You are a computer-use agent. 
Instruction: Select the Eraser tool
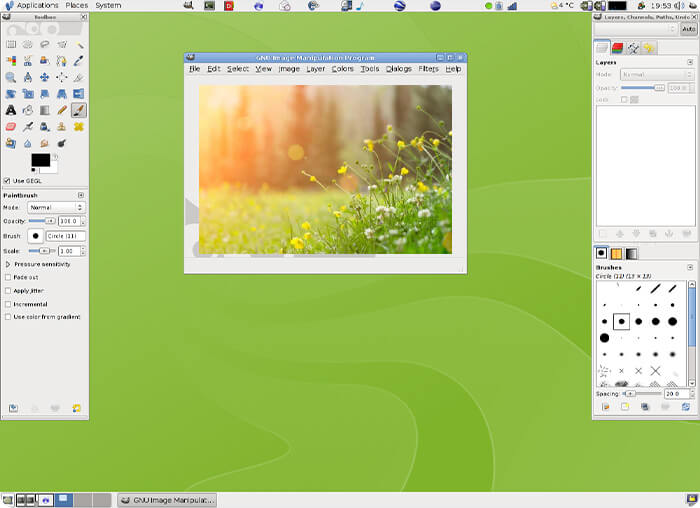[11, 127]
